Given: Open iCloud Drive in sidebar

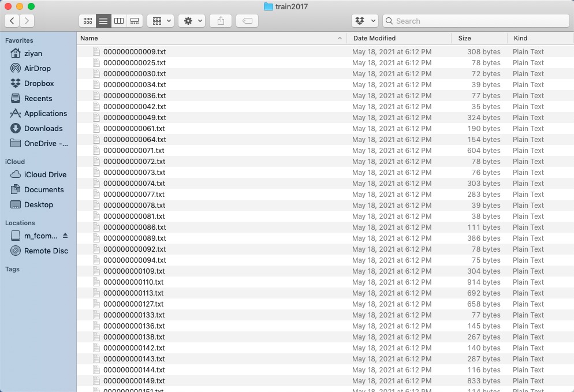Looking at the screenshot, I should point(45,174).
